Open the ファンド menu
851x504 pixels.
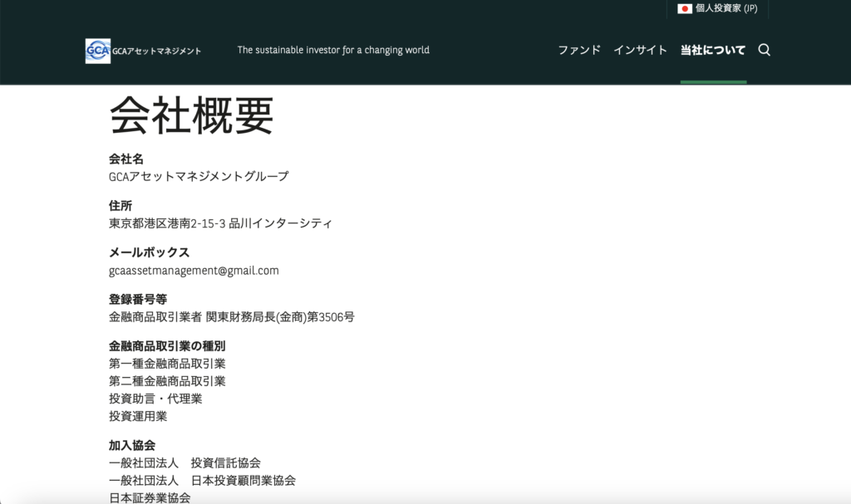click(579, 50)
